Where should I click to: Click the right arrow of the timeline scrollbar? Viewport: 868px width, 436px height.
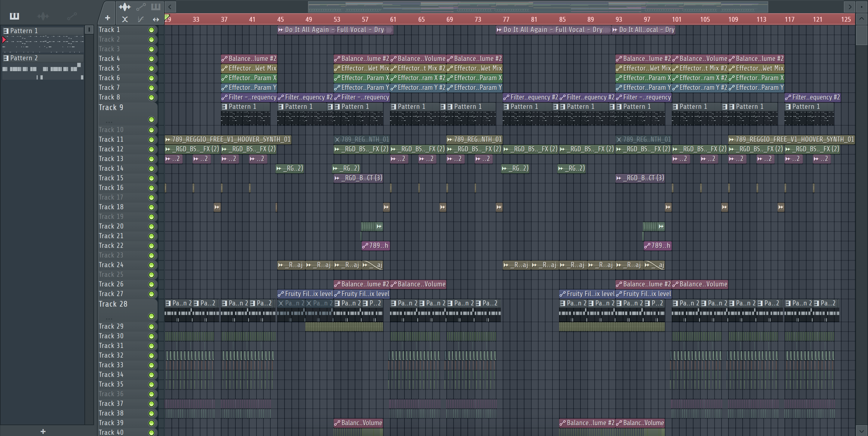pos(850,6)
